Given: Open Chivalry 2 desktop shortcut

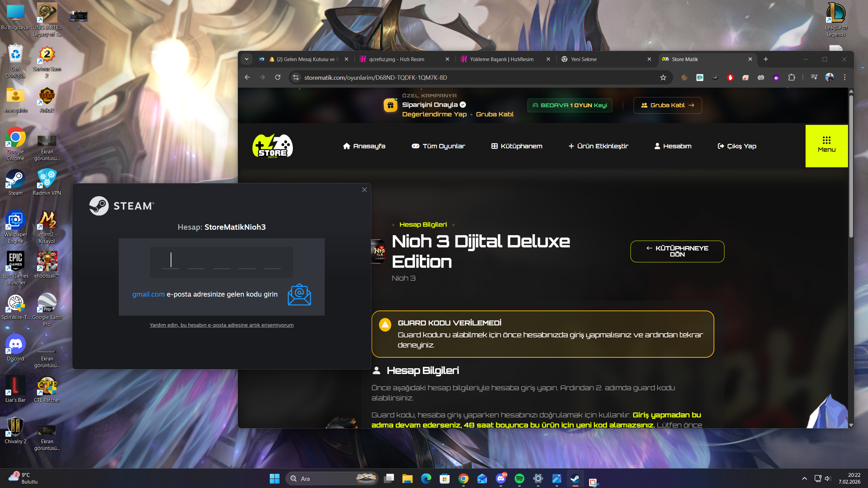Looking at the screenshot, I should click(15, 431).
